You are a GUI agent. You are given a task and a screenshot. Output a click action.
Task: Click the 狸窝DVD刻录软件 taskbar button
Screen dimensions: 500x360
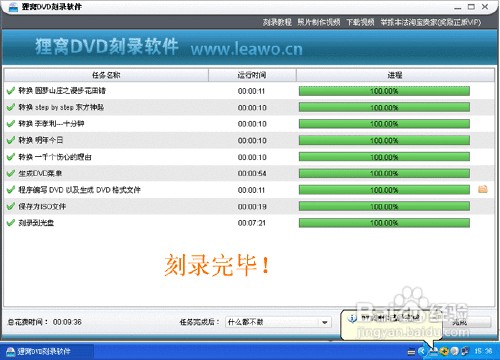click(x=47, y=351)
